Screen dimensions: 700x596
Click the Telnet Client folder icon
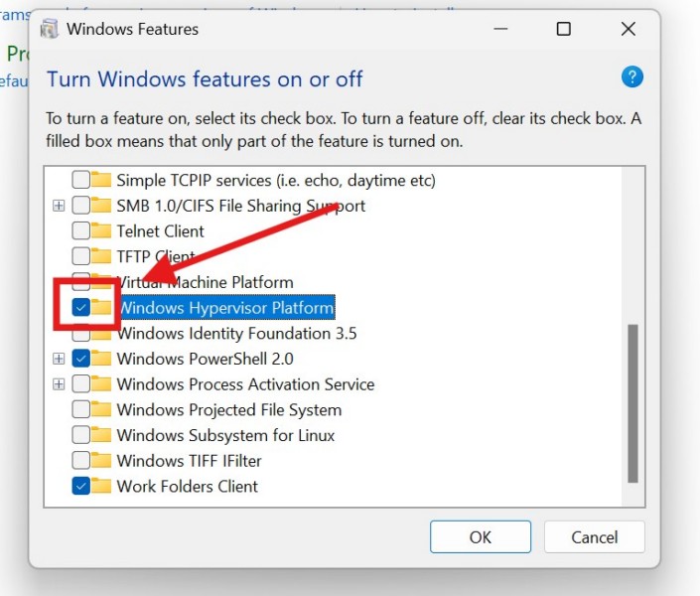[x=101, y=230]
